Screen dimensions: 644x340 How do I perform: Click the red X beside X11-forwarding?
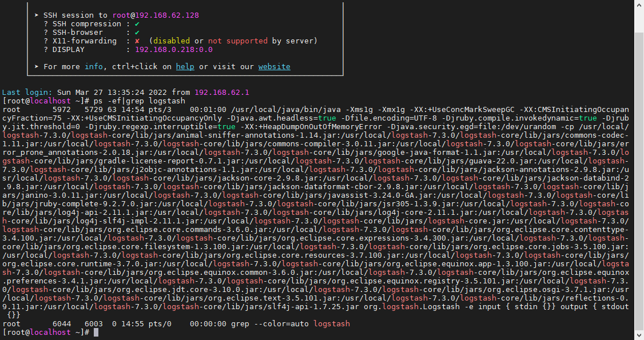tap(137, 41)
